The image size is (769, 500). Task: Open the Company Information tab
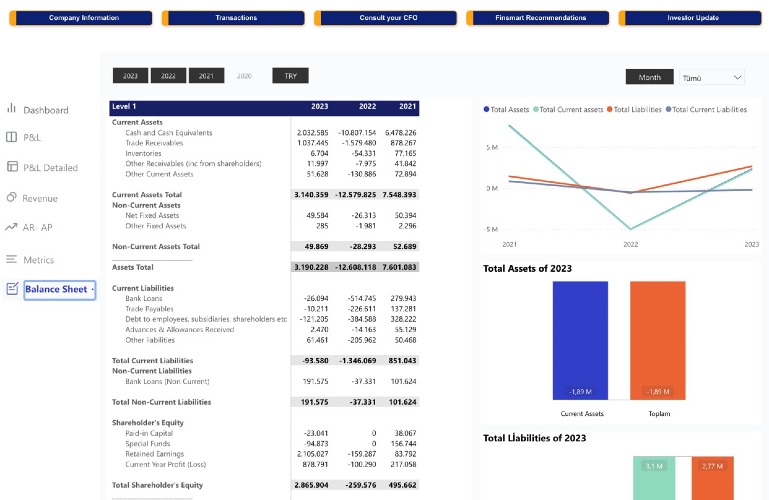point(81,18)
